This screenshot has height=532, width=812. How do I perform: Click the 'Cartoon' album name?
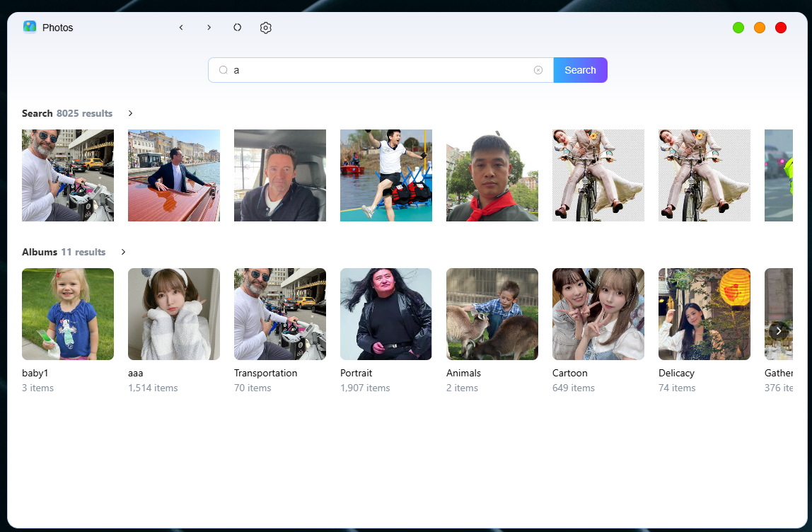(x=569, y=373)
